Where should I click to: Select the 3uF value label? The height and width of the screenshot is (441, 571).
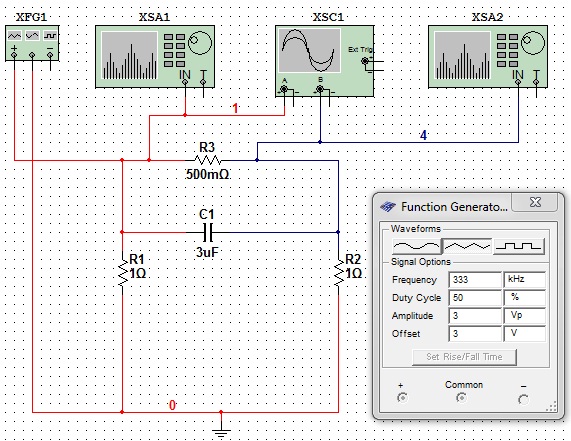pyautogui.click(x=208, y=252)
